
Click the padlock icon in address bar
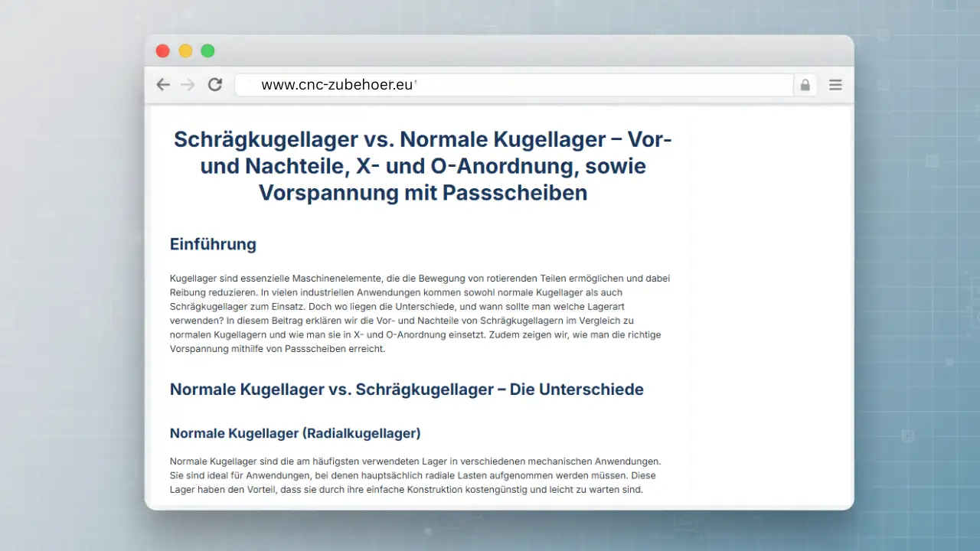[805, 85]
